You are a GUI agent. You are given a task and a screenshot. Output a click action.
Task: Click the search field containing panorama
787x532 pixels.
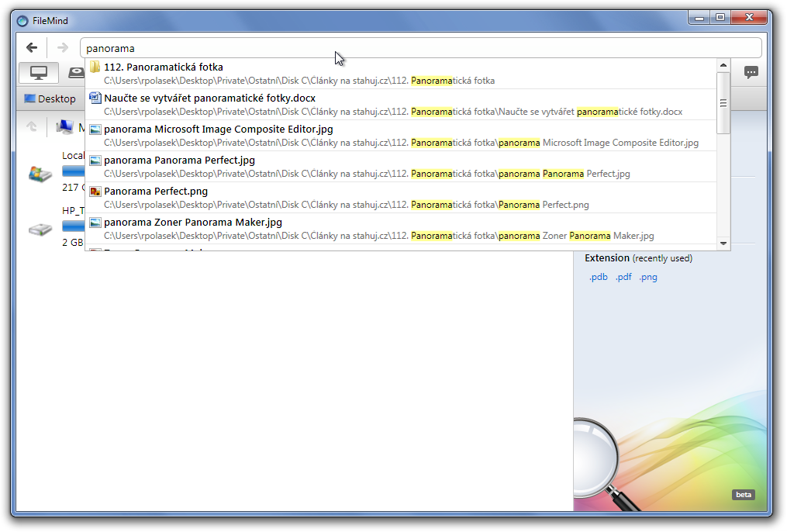tap(420, 48)
